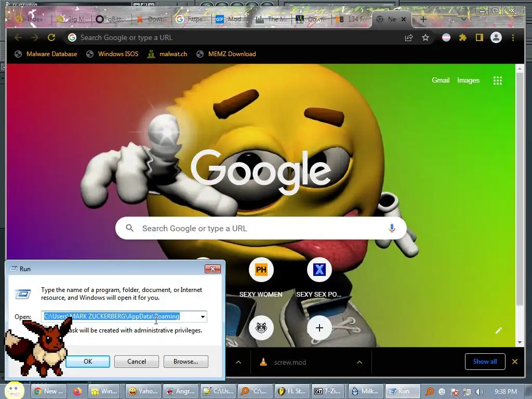The width and height of the screenshot is (532, 399).
Task: Switch to the Big M tab
Action: 72,19
